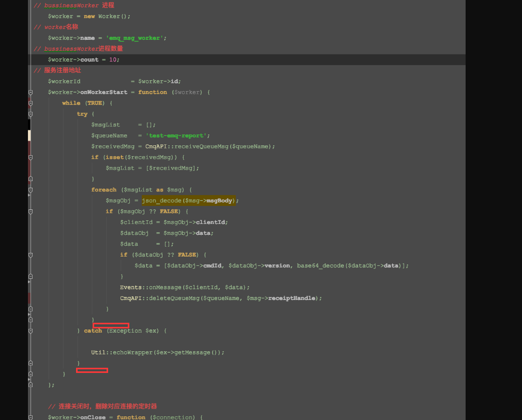522x420 pixels.
Task: Click 'onWorkerStart' property name
Action: point(103,92)
